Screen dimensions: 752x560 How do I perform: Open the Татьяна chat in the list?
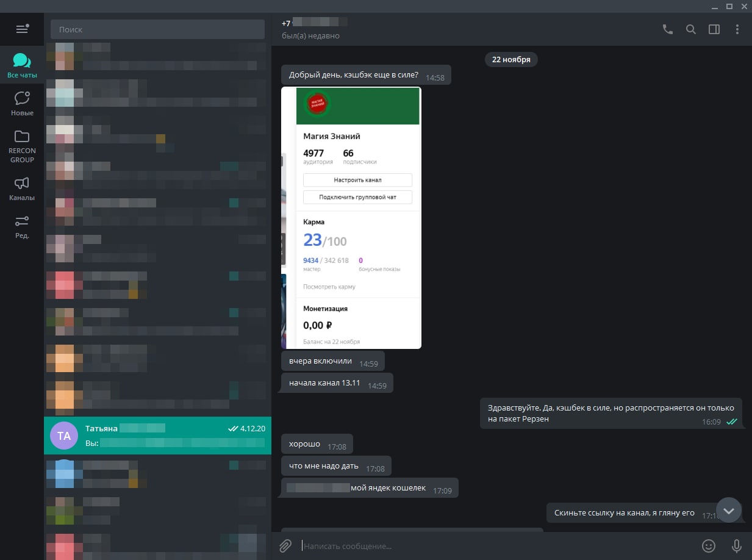point(157,436)
